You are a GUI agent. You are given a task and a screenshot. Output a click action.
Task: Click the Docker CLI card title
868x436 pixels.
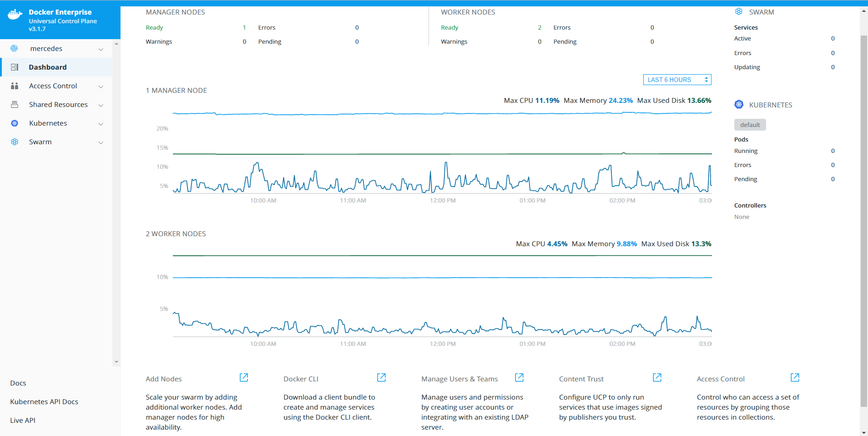pos(301,379)
